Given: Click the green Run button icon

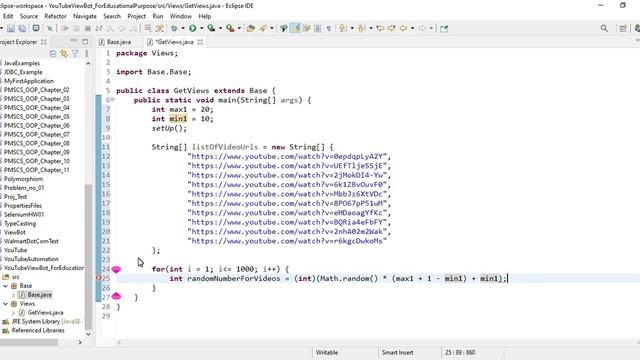Looking at the screenshot, I should pos(193,28).
